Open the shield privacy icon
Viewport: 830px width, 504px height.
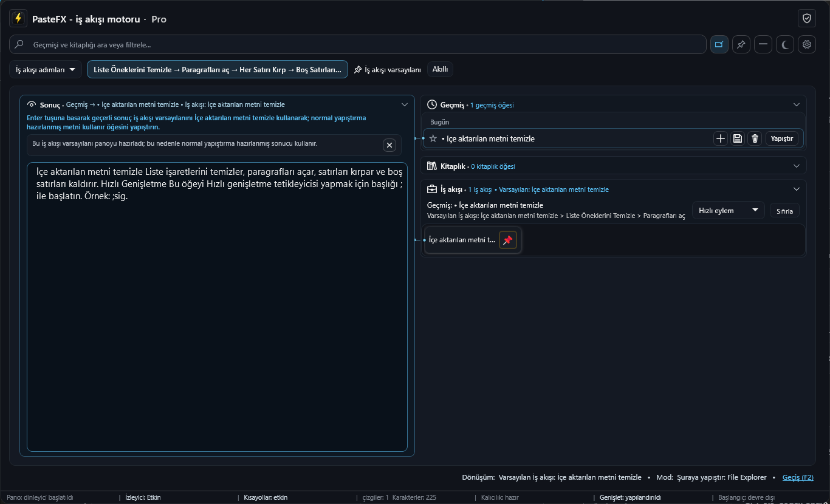click(807, 19)
